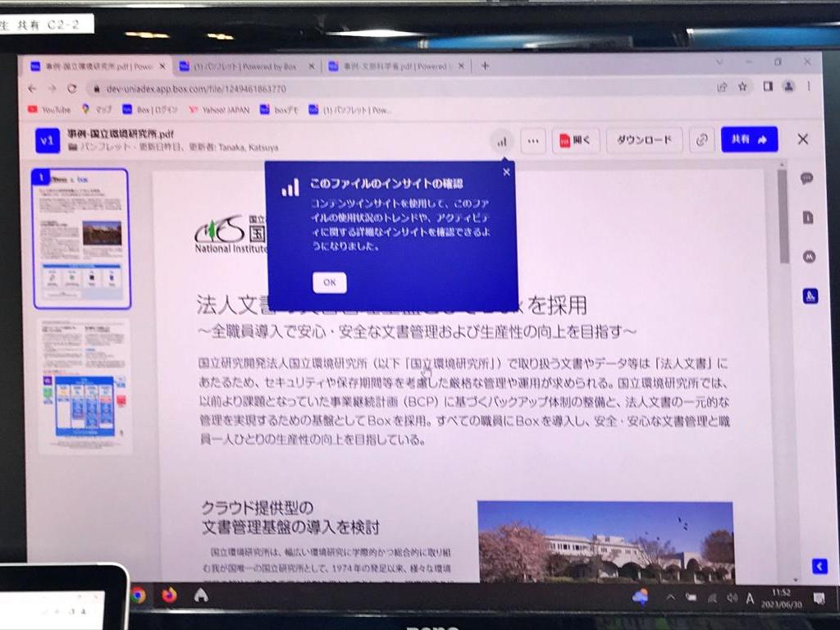The width and height of the screenshot is (840, 630).
Task: Click the volume tray icon
Action: (732, 598)
